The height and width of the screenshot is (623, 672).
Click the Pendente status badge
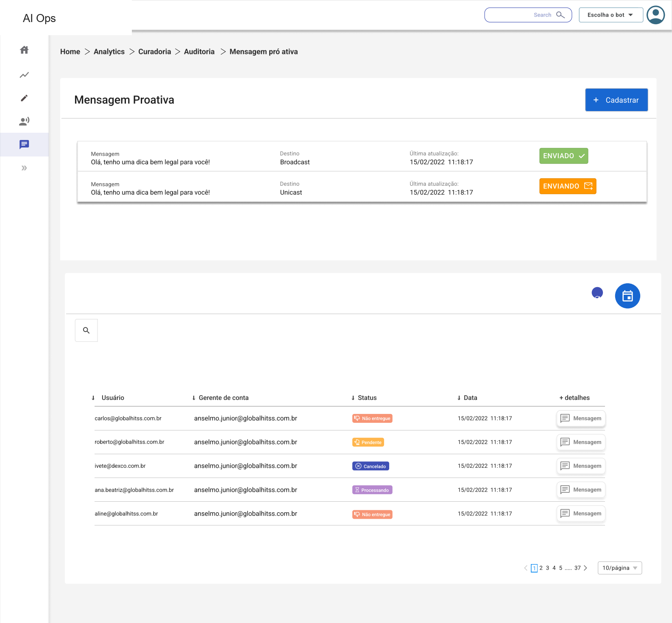pyautogui.click(x=368, y=442)
